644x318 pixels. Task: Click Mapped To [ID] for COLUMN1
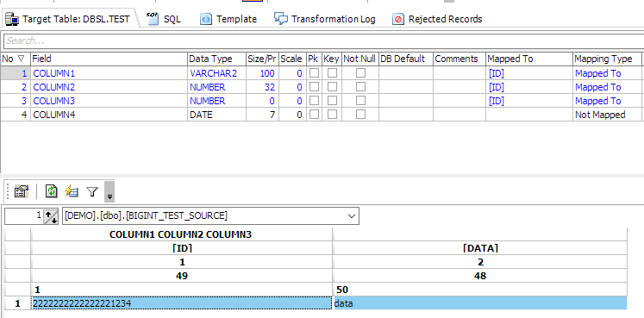click(x=529, y=73)
